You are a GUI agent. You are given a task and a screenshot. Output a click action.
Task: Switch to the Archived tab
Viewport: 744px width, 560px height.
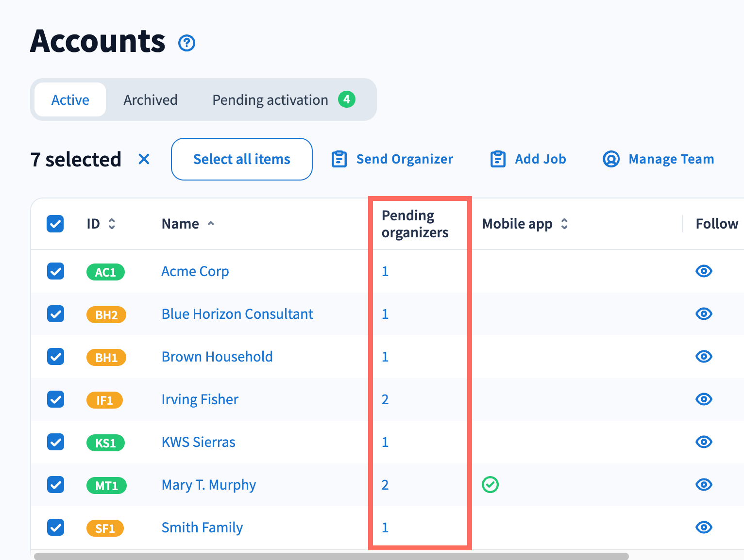(x=151, y=100)
